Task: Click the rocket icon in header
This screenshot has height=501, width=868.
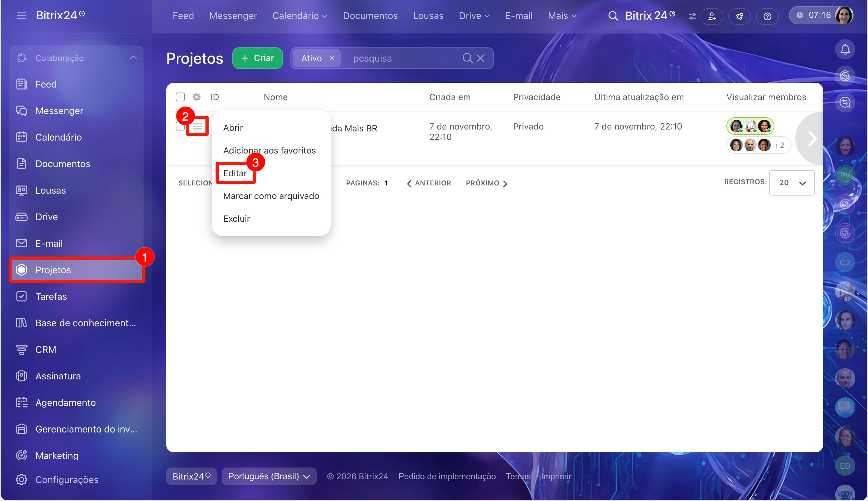Action: coord(739,16)
